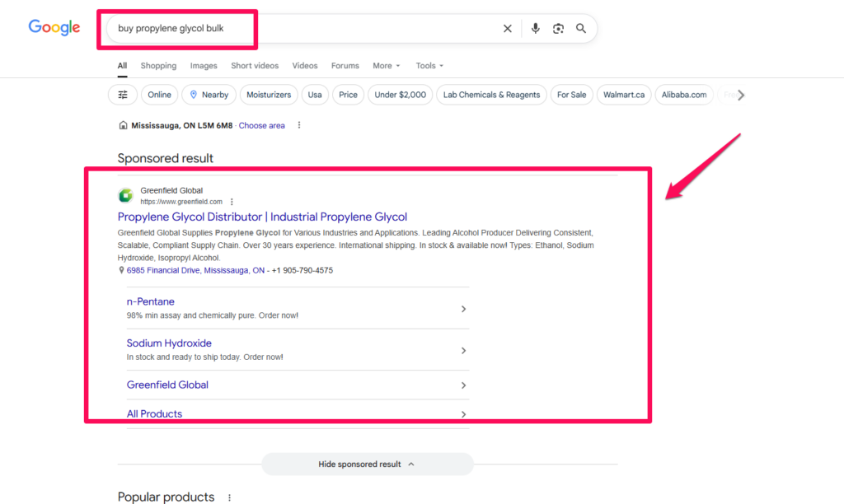Click the Greenfield Global favicon
Viewport: 844px width, 504px height.
coord(125,195)
